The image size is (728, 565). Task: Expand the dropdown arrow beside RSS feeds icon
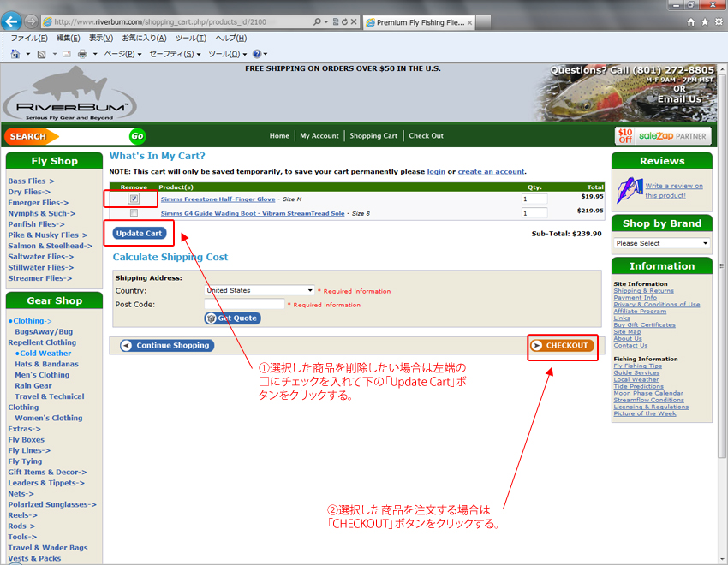(54, 54)
